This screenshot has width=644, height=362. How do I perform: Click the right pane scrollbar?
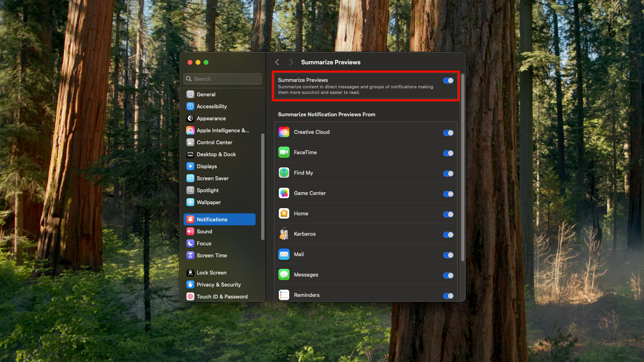click(463, 167)
